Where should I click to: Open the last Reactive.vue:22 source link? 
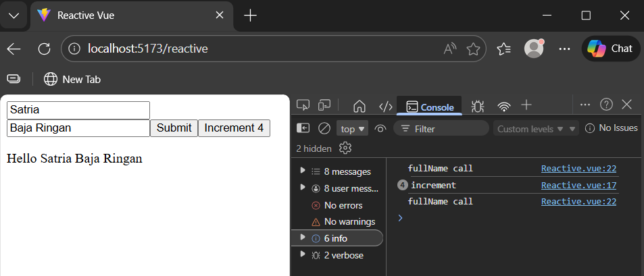(578, 201)
